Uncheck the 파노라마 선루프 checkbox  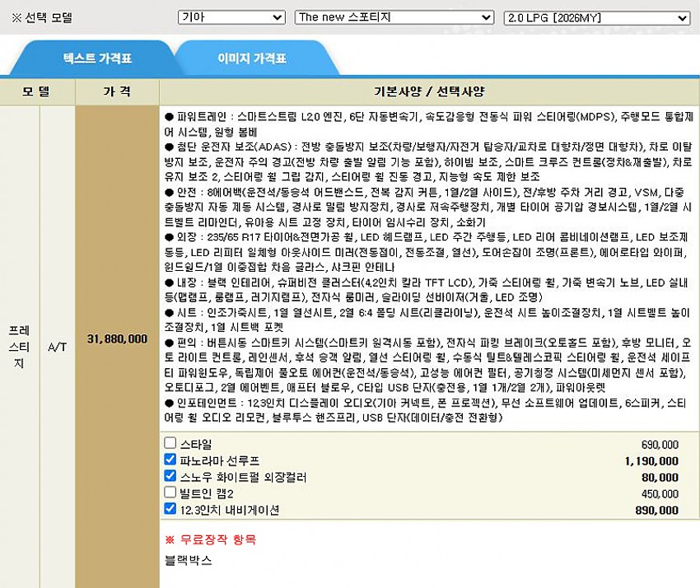pos(170,460)
